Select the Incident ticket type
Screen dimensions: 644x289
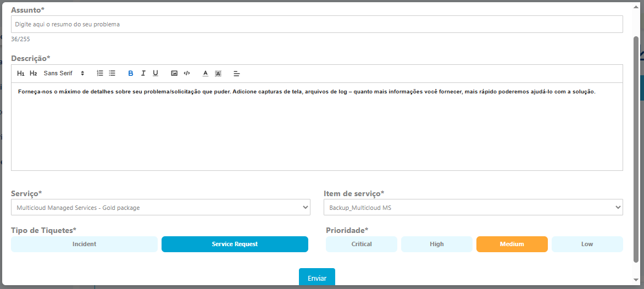click(84, 244)
